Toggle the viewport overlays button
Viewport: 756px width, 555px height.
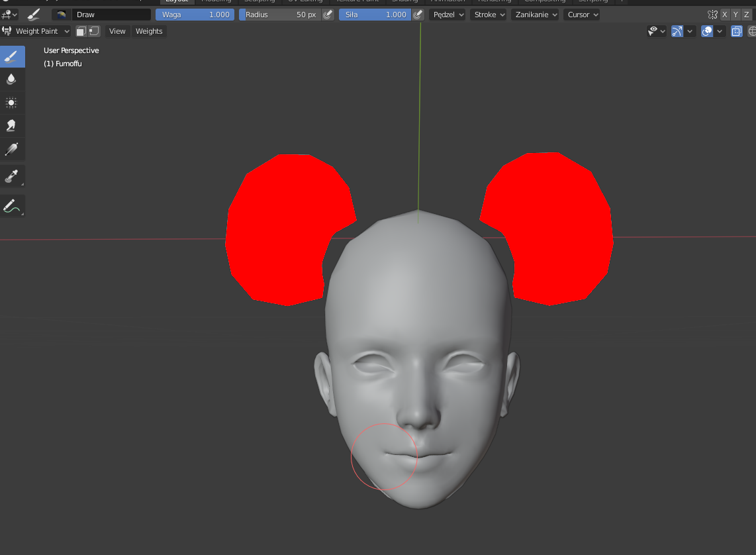click(707, 31)
